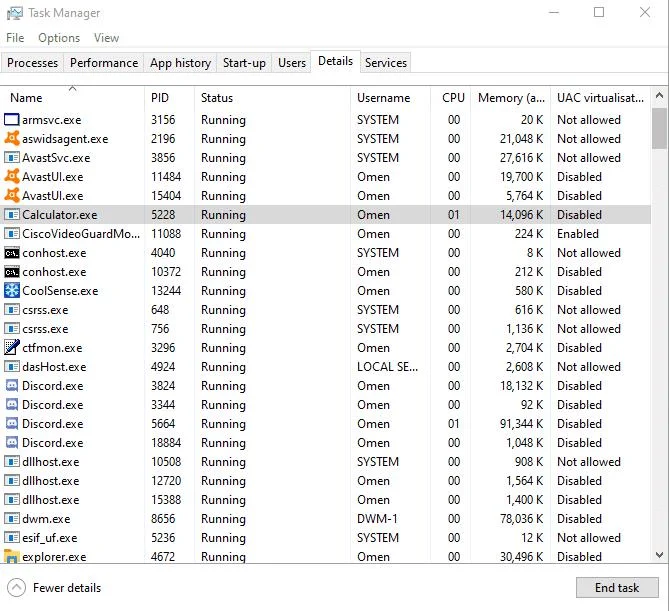The height and width of the screenshot is (611, 669).
Task: Click the scrollbar up arrow
Action: [x=660, y=96]
